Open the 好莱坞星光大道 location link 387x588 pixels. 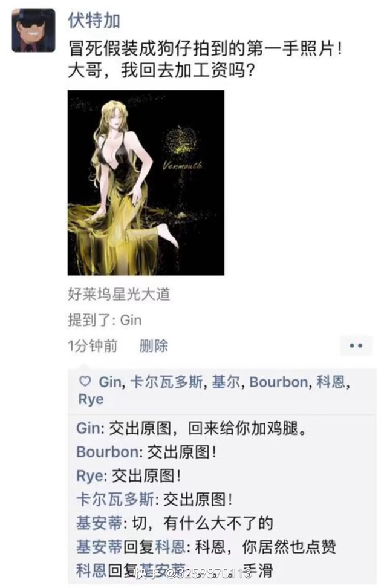[119, 294]
